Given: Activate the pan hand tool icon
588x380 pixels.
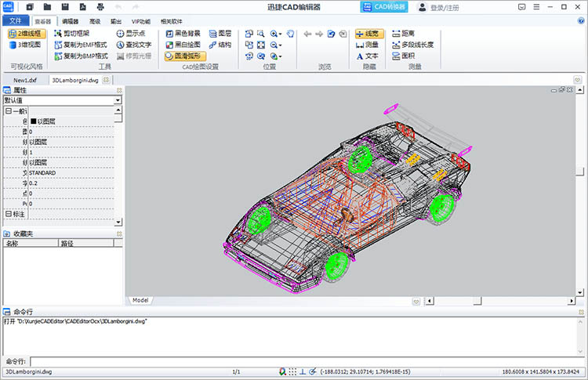Looking at the screenshot, I should click(x=290, y=34).
